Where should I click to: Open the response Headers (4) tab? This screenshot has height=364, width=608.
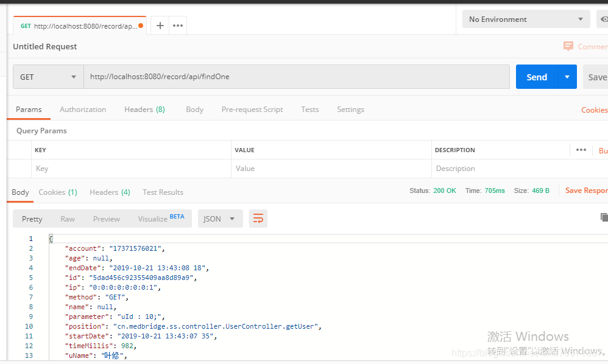click(110, 192)
